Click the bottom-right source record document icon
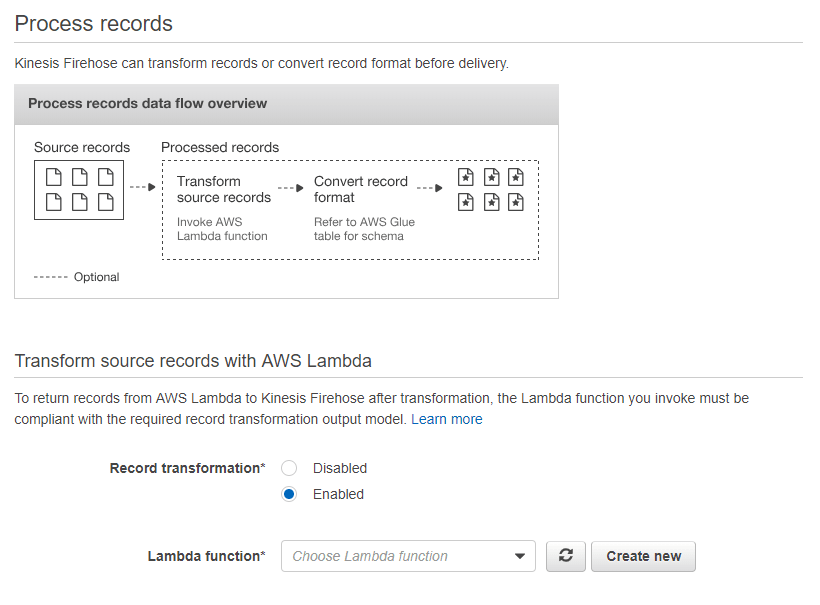 click(104, 202)
